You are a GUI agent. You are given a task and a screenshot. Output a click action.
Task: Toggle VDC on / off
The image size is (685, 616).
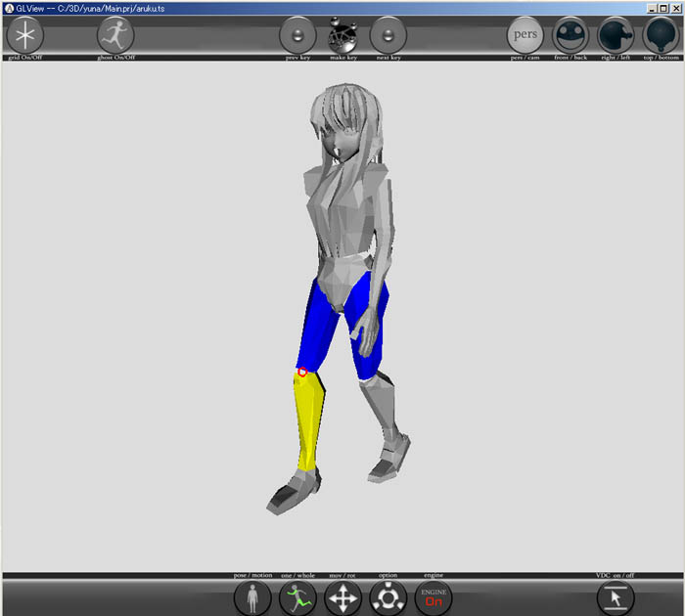616,597
